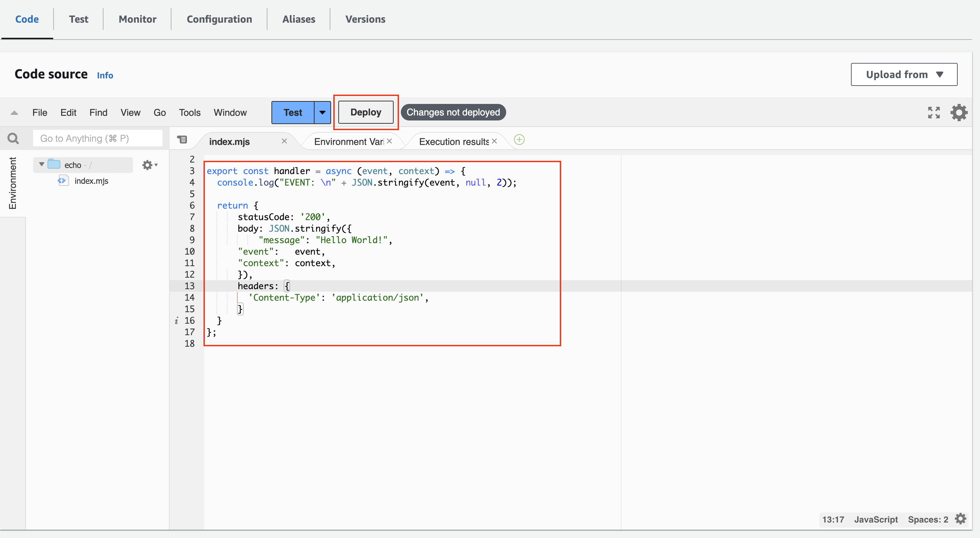Collapse the echo folder

point(42,164)
